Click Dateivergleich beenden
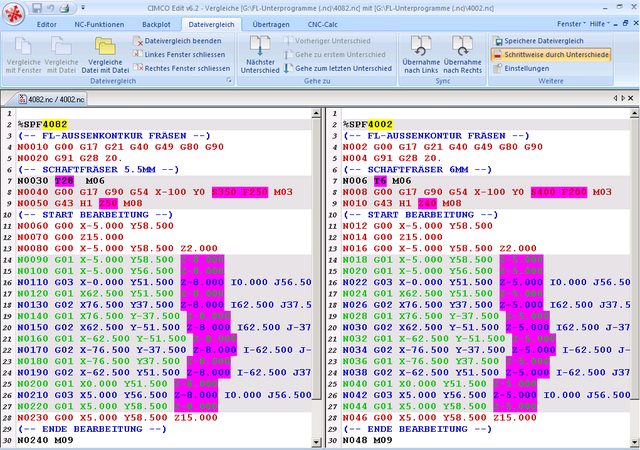This screenshot has width=640, height=450. pos(178,41)
